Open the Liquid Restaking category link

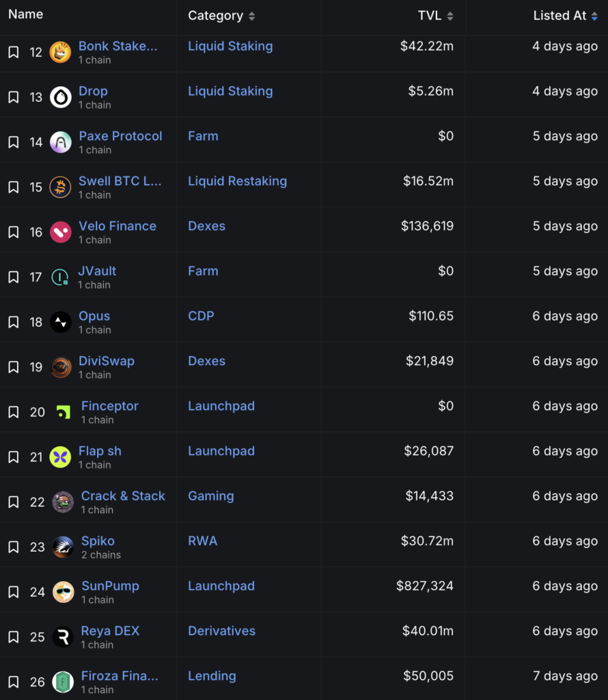coord(237,180)
